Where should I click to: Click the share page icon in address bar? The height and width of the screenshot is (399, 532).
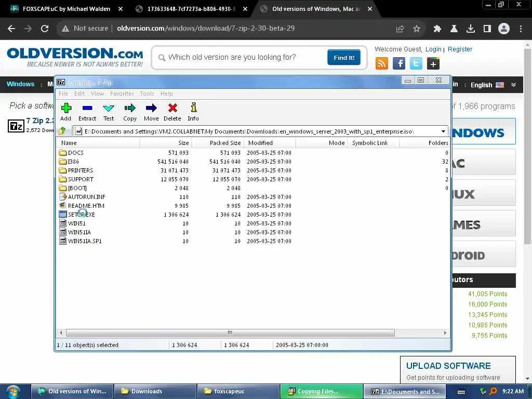coord(400,29)
